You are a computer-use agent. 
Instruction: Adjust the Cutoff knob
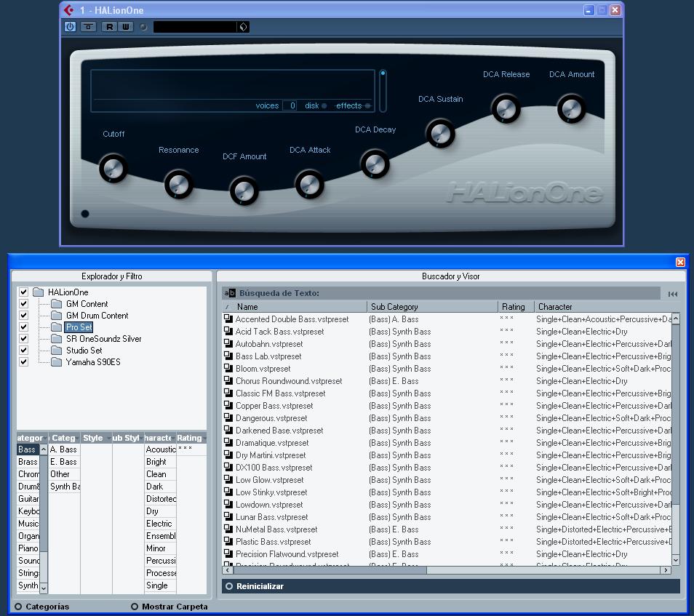(113, 169)
